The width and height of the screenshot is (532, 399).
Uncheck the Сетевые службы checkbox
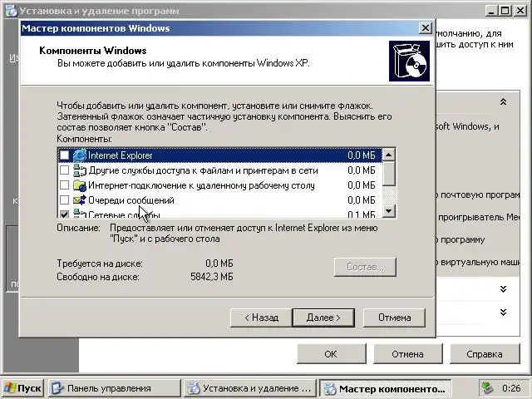coord(64,214)
